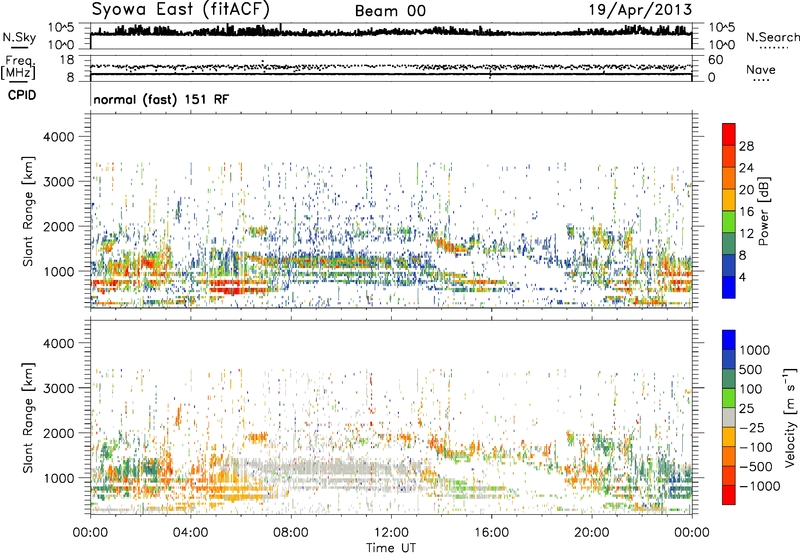Screen dimensions: 800x554
Task: Click the "3000" range tick of power panel
Action: pos(58,182)
